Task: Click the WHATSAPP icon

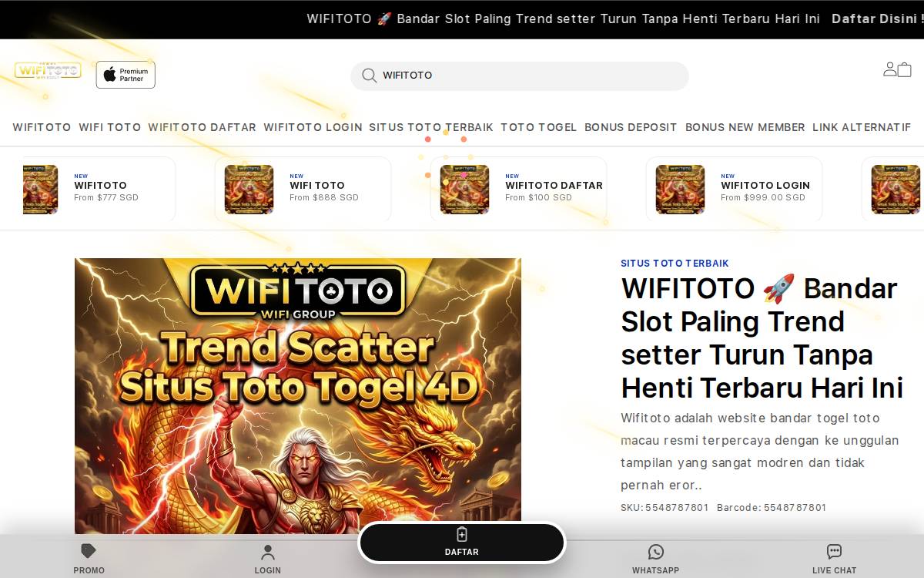Action: pos(656,552)
